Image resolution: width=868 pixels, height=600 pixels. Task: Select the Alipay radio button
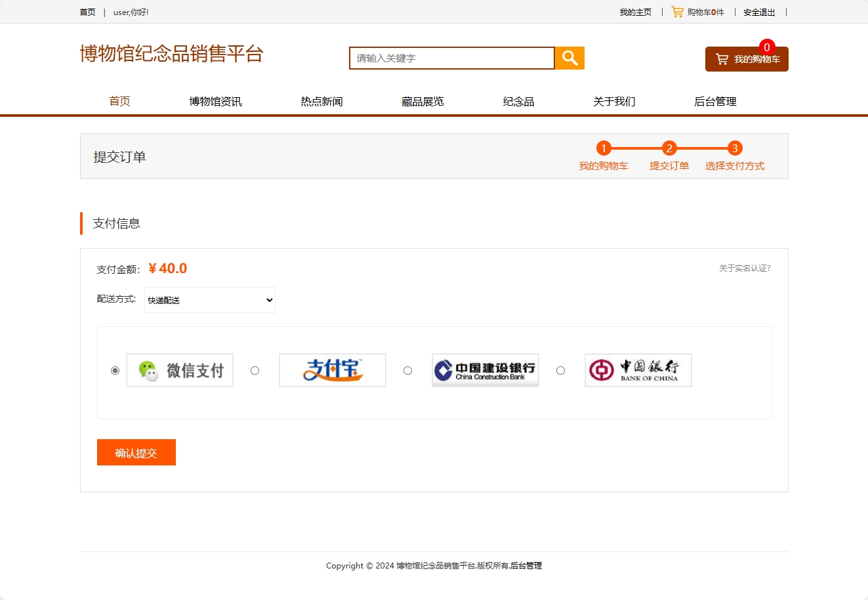(x=255, y=370)
